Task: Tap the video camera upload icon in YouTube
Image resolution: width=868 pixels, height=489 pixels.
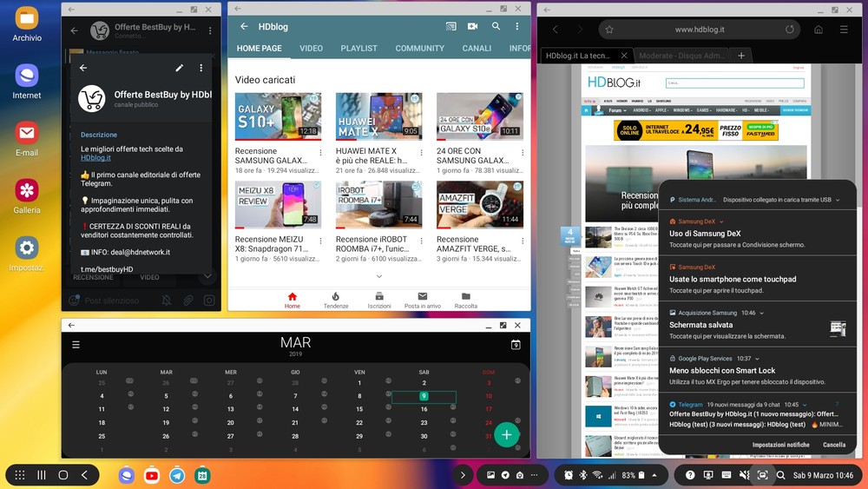Action: (472, 26)
